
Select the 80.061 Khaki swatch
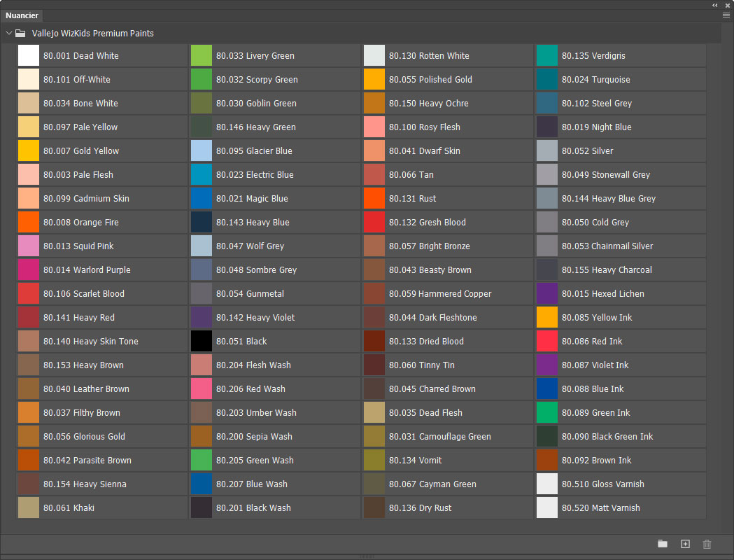tap(29, 508)
